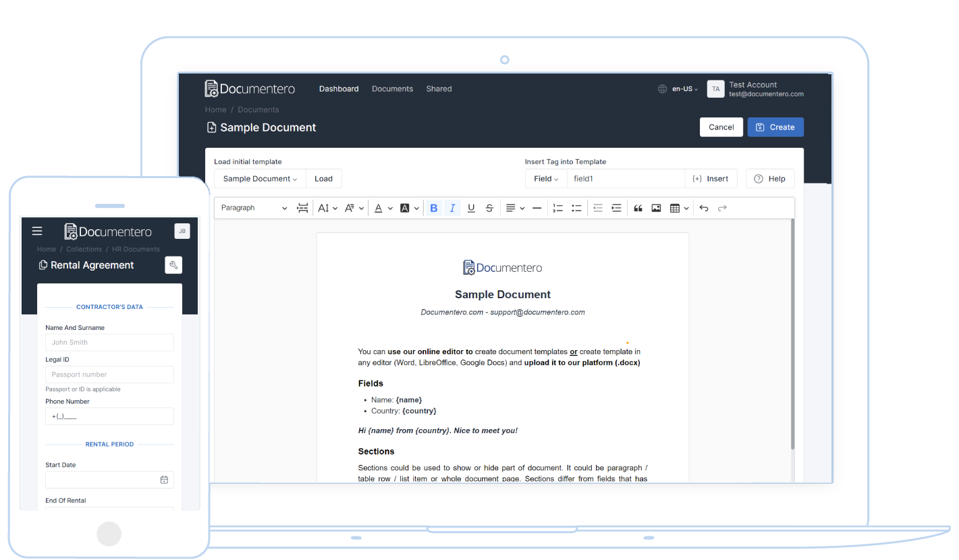The image size is (959, 560).
Task: Insert a horizontal line
Action: (x=537, y=208)
